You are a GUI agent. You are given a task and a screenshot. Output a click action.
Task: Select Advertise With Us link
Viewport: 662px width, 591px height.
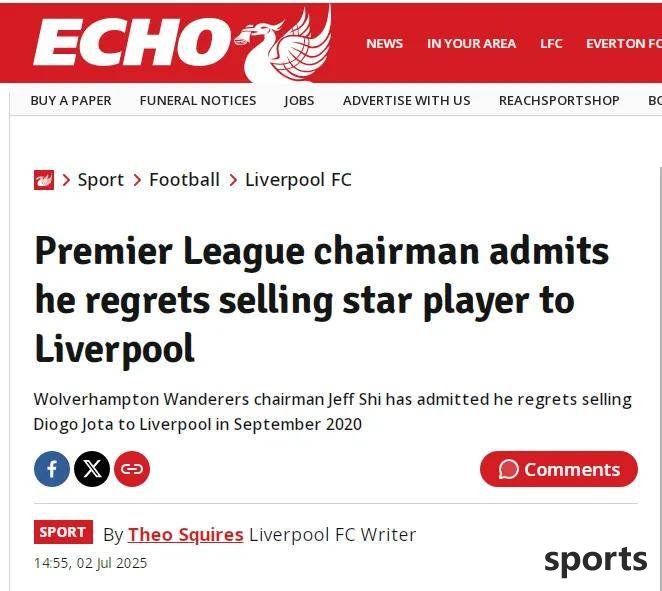[407, 100]
